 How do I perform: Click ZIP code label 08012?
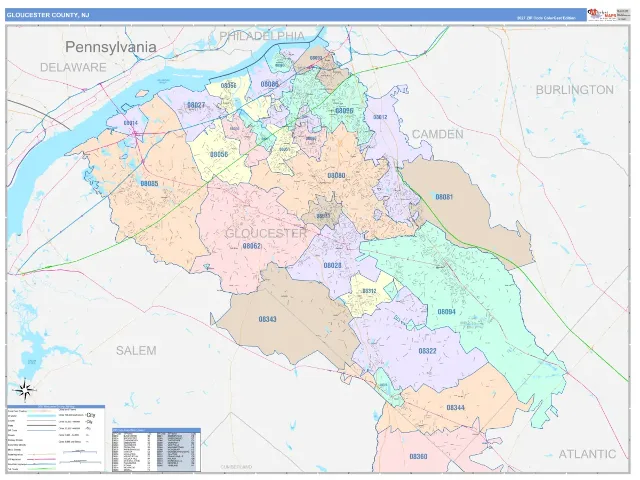[380, 117]
